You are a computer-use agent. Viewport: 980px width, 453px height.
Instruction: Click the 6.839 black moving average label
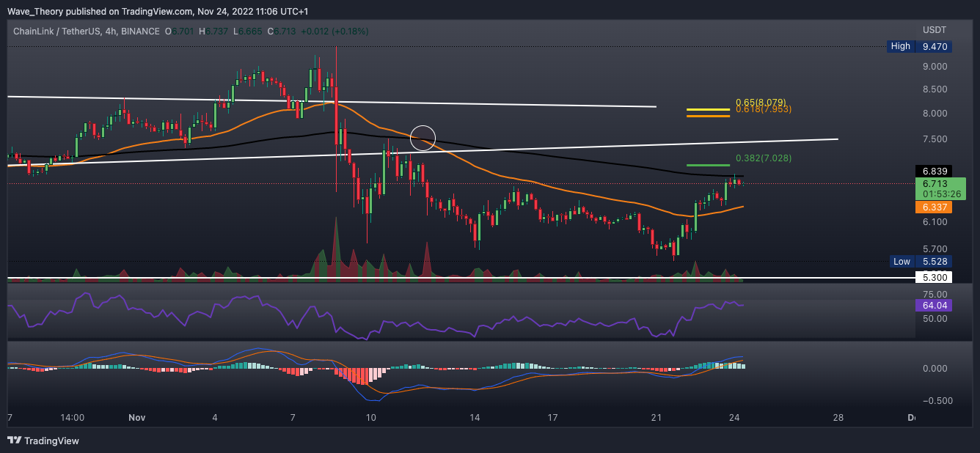[935, 170]
